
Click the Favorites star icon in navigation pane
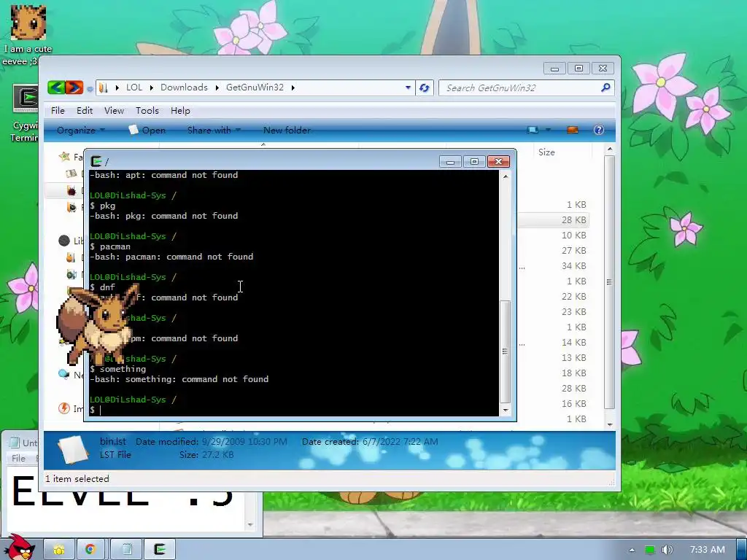[64, 157]
